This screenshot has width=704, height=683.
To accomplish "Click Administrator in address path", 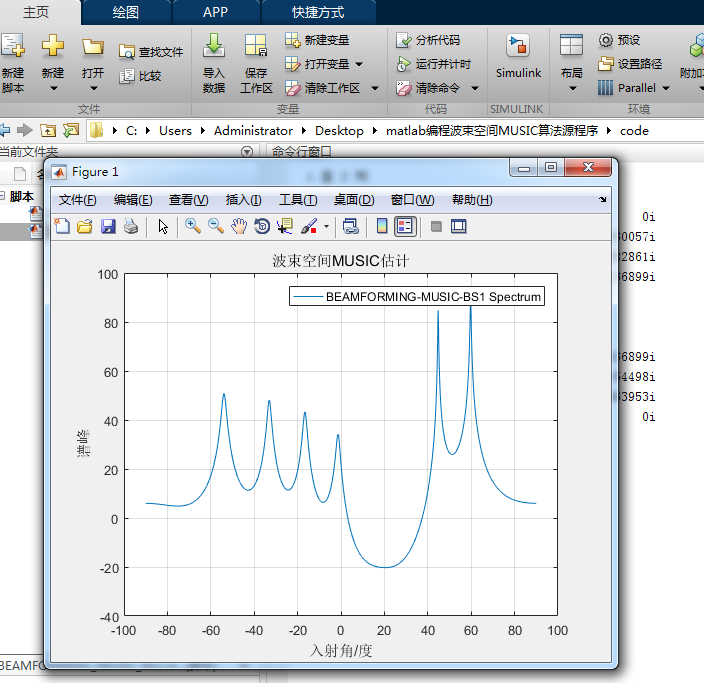I will point(253,131).
